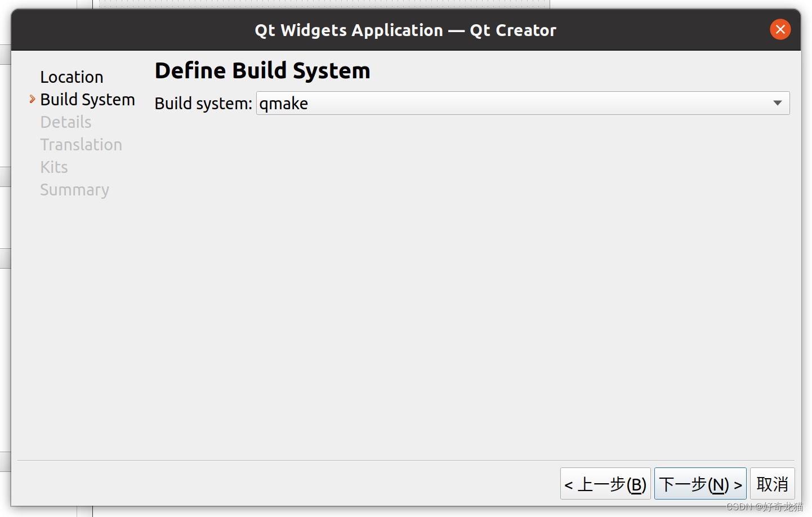Click the Next step (下一步) button
Image resolution: width=812 pixels, height=517 pixels.
point(700,484)
